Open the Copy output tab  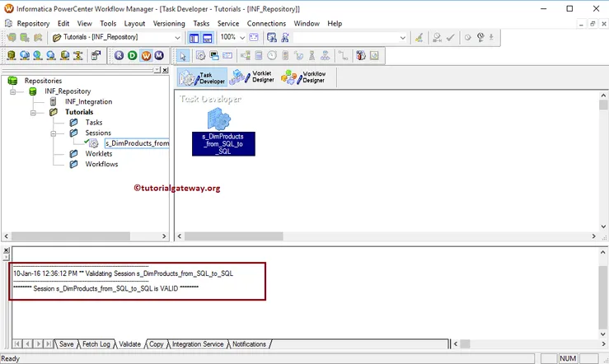(x=156, y=344)
